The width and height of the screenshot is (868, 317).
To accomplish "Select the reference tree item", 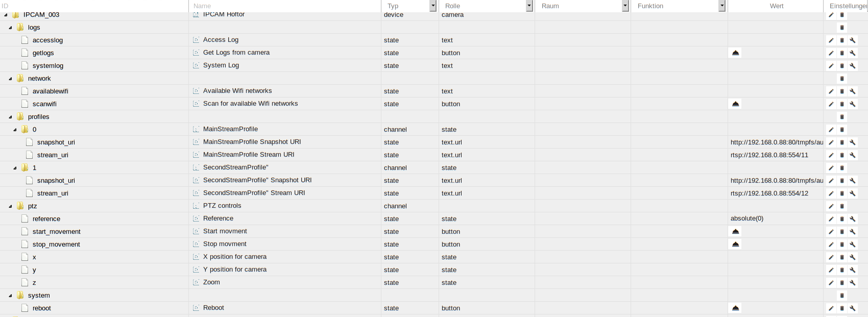I will [46, 219].
